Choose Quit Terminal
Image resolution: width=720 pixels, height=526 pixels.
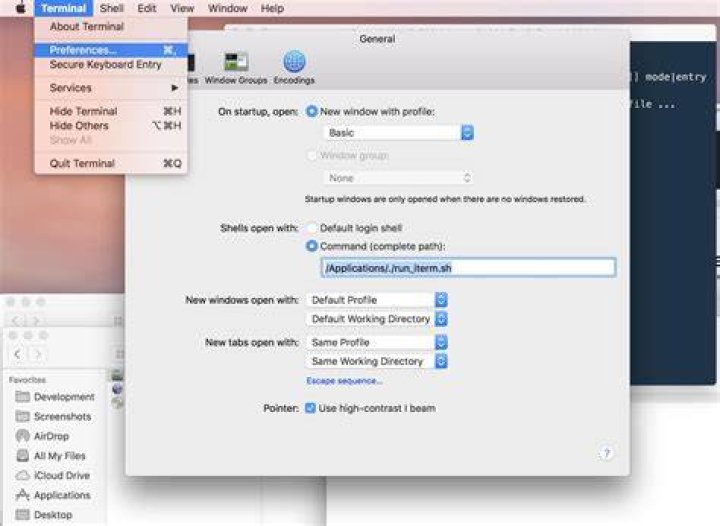111,163
